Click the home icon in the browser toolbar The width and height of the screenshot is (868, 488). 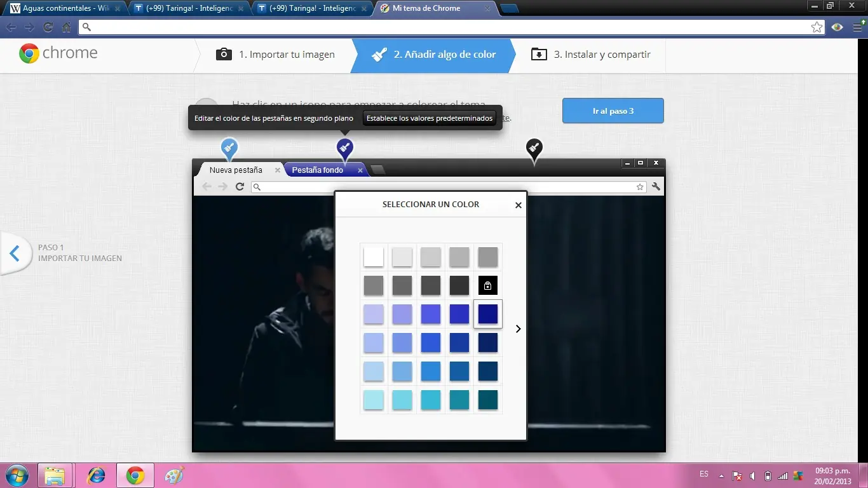[x=66, y=27]
